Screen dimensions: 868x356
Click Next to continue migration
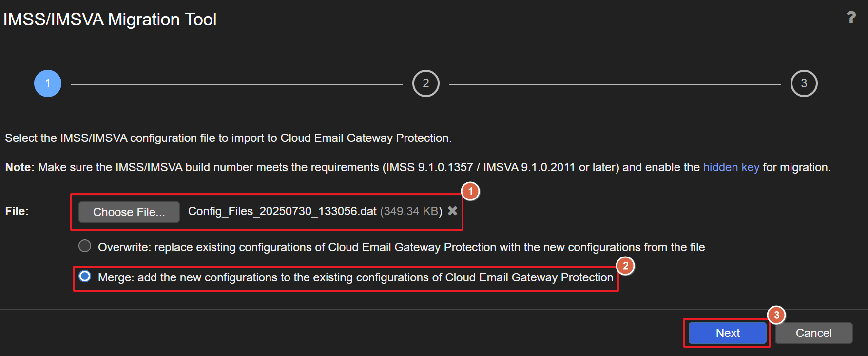click(x=727, y=333)
